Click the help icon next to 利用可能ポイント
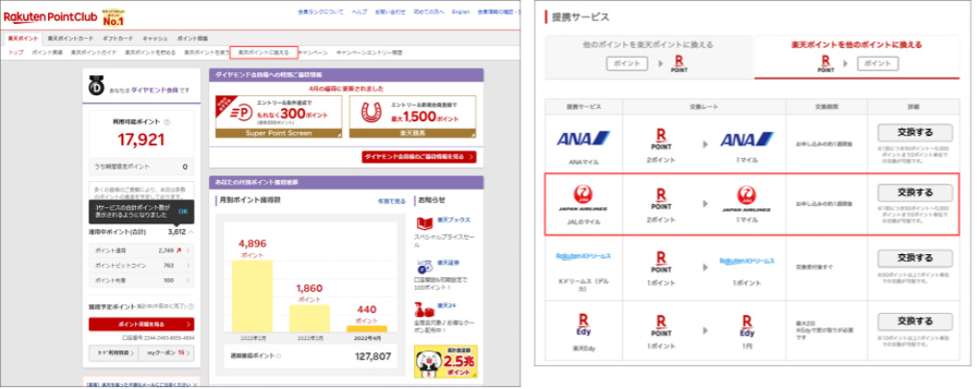 point(167,122)
